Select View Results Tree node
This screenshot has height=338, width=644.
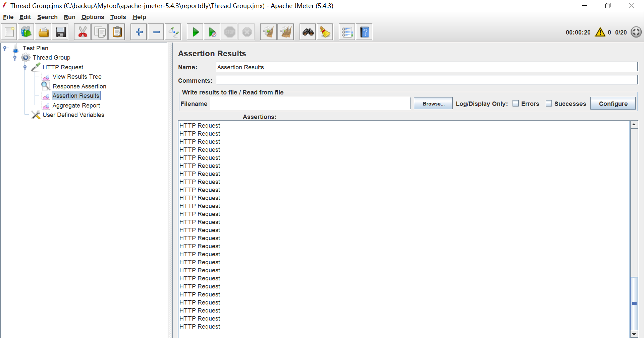click(77, 77)
